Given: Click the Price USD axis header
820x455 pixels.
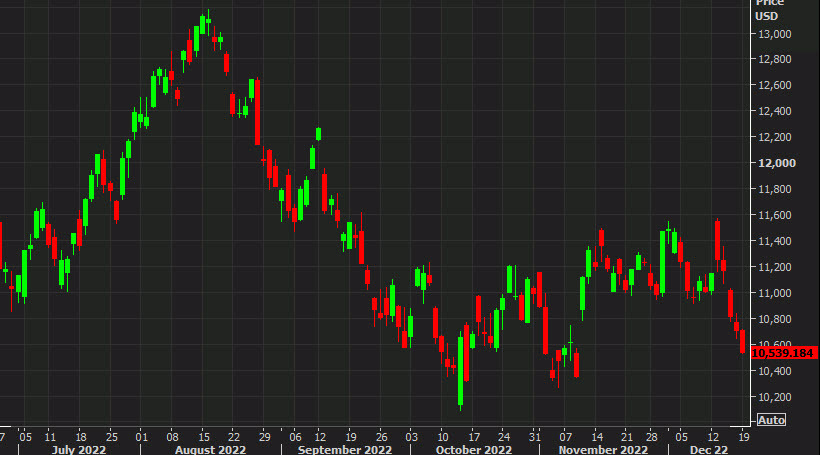Looking at the screenshot, I should click(x=769, y=10).
